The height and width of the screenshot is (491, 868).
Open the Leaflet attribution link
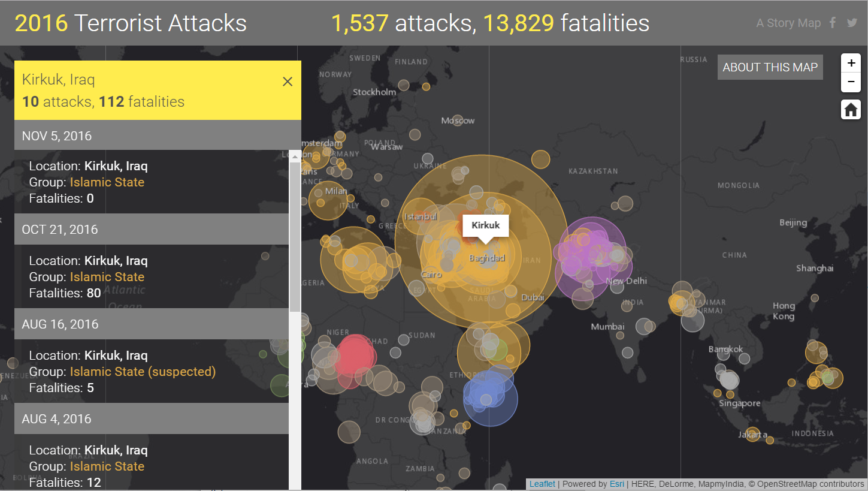pos(542,484)
